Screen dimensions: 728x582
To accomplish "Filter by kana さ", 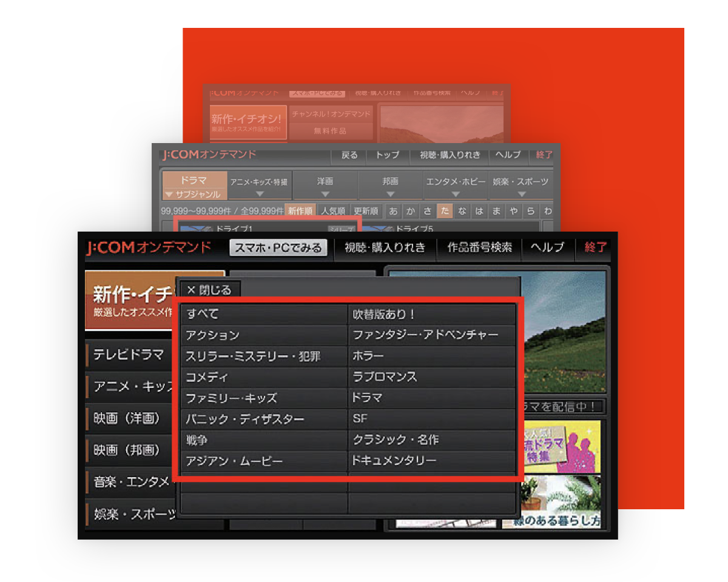I will click(428, 212).
